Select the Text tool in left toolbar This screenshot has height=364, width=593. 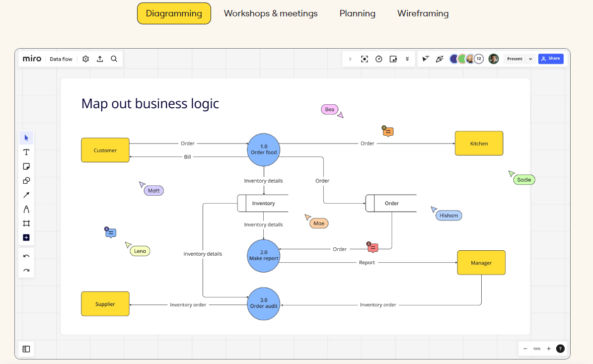[26, 152]
